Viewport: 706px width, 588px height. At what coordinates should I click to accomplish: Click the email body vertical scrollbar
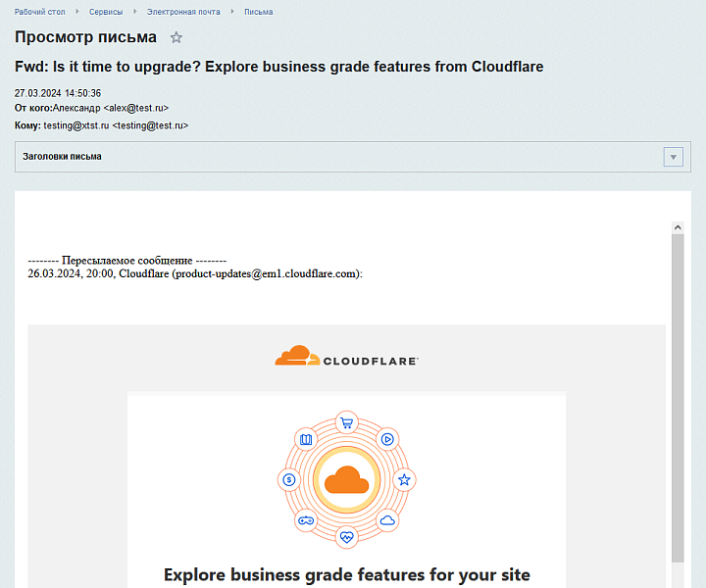click(x=678, y=392)
